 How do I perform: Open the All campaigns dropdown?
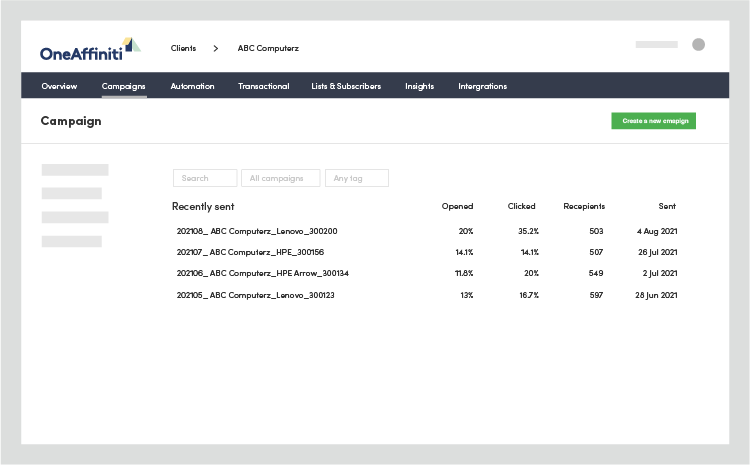[281, 178]
